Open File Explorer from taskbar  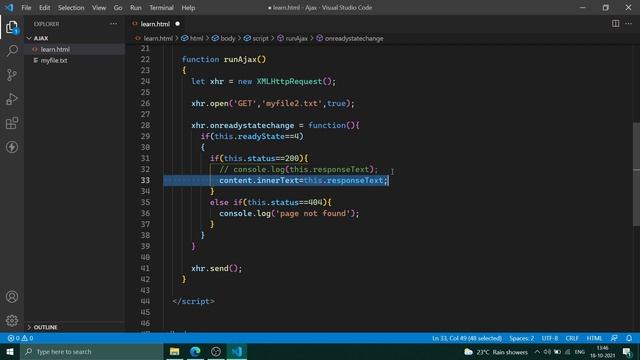[x=174, y=351]
